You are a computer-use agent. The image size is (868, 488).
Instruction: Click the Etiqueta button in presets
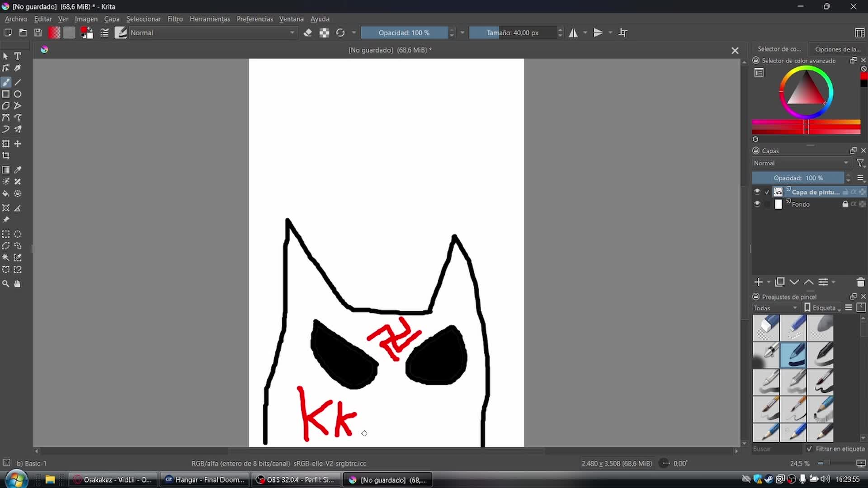tap(823, 308)
